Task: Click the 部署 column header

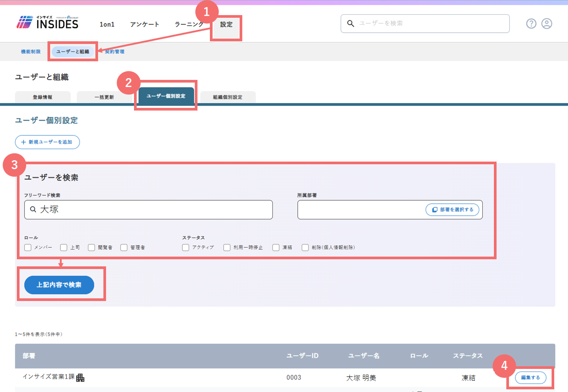Action: point(29,356)
